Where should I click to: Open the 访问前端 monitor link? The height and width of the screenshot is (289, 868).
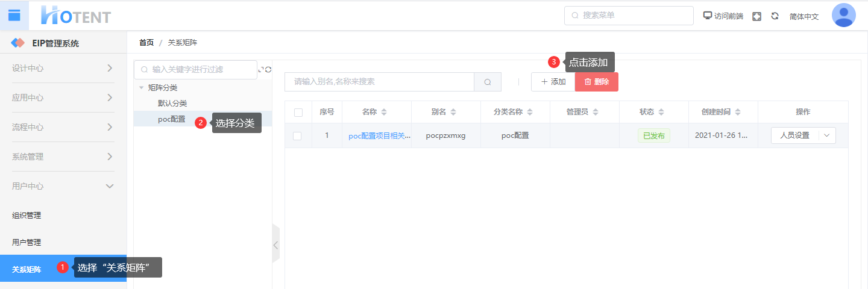tap(723, 16)
